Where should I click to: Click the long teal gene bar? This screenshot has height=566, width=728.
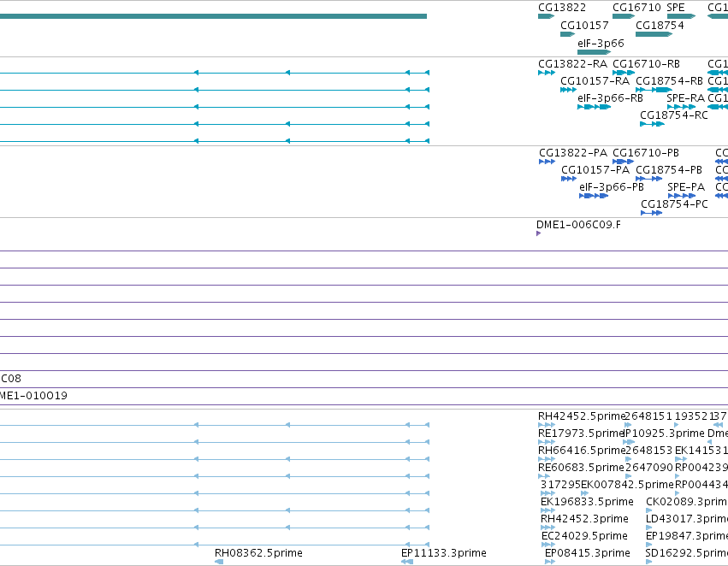(x=213, y=16)
